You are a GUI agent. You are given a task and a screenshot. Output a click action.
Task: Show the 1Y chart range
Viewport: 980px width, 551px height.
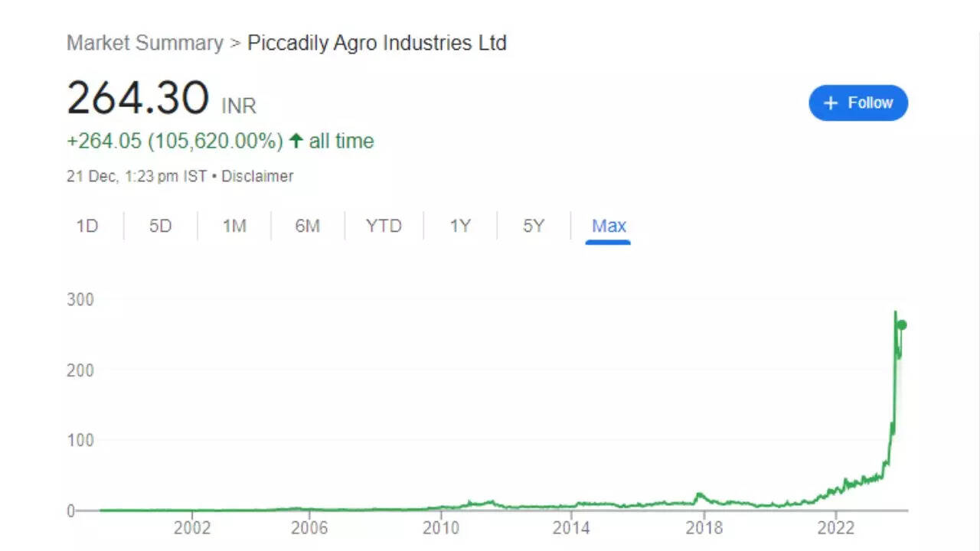(x=459, y=226)
